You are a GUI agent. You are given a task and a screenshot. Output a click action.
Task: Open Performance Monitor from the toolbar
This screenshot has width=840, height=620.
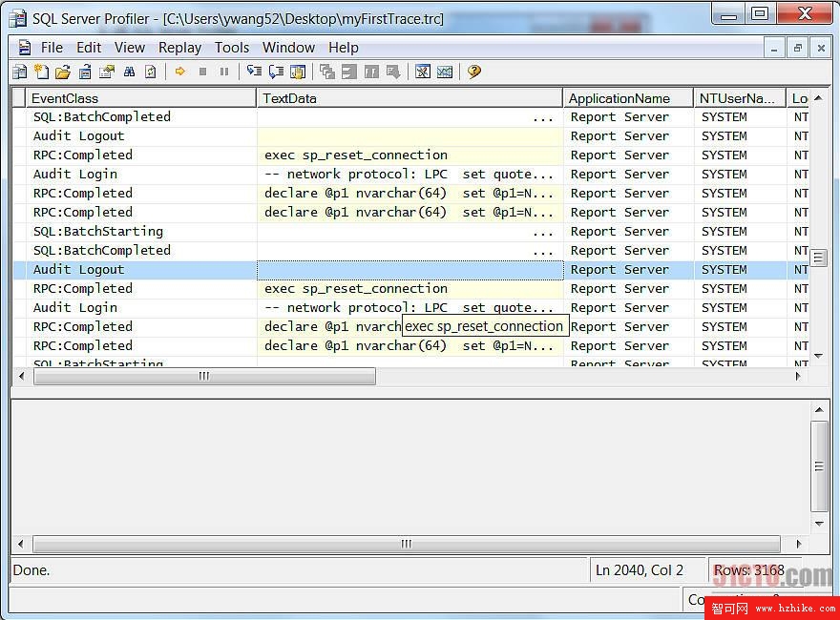coord(445,72)
